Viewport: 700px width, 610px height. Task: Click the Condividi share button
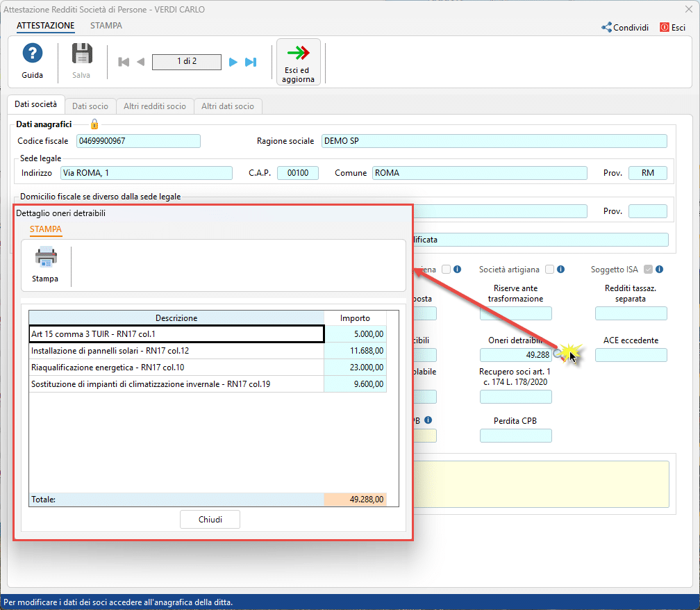[x=625, y=28]
